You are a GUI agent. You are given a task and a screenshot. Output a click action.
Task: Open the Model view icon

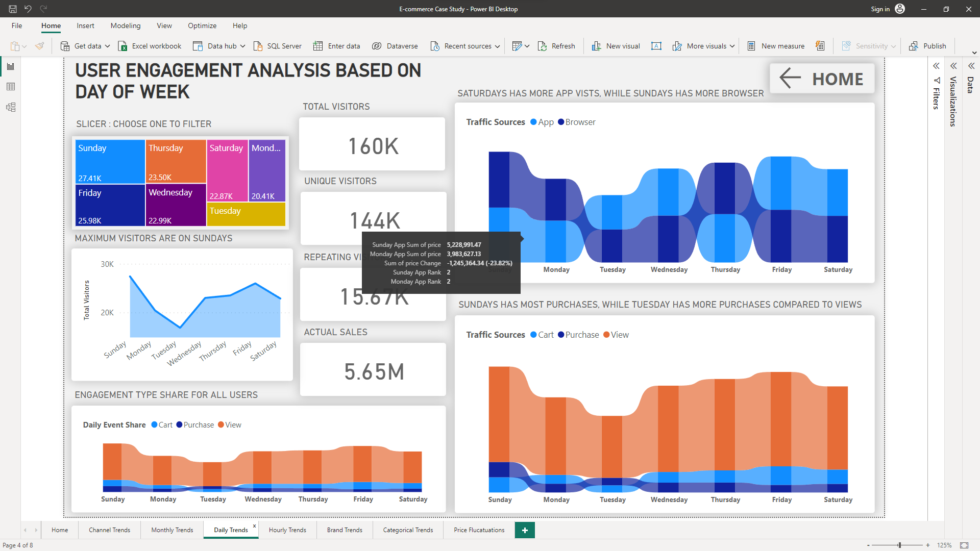click(11, 107)
